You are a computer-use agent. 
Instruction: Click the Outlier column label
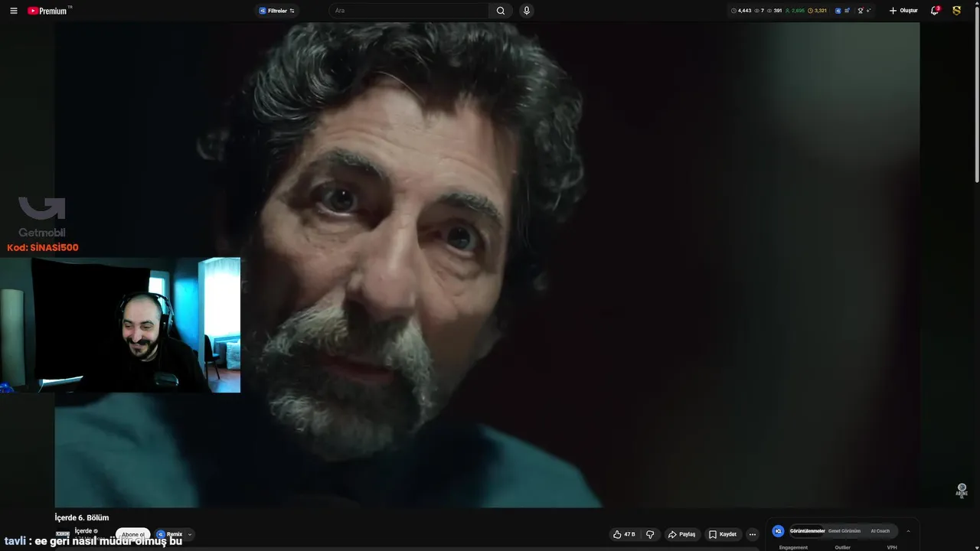[x=842, y=547]
